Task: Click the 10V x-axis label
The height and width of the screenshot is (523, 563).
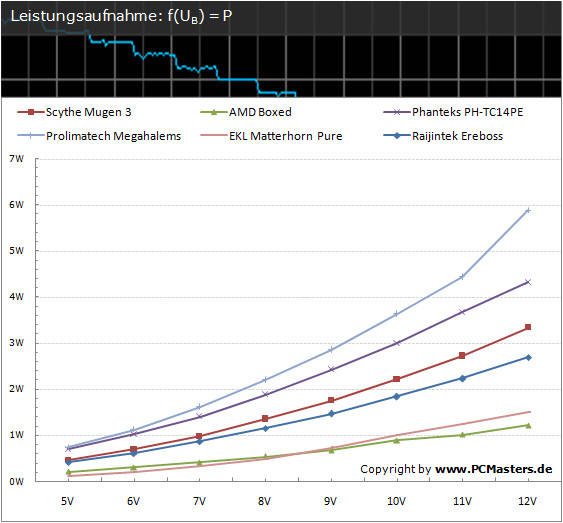Action: point(396,501)
